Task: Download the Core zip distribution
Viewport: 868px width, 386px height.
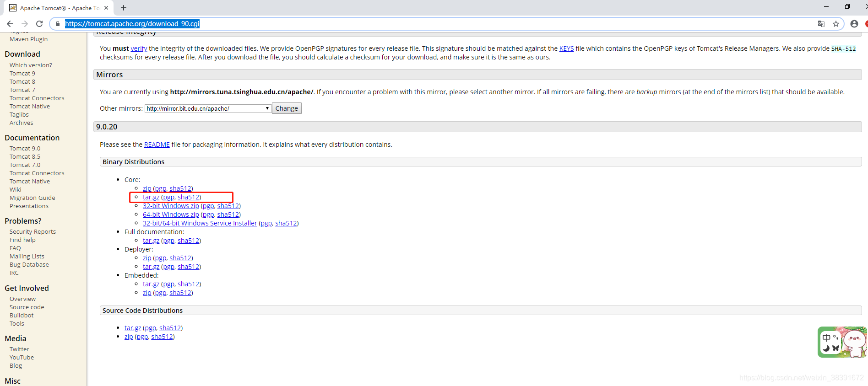Action: [147, 188]
